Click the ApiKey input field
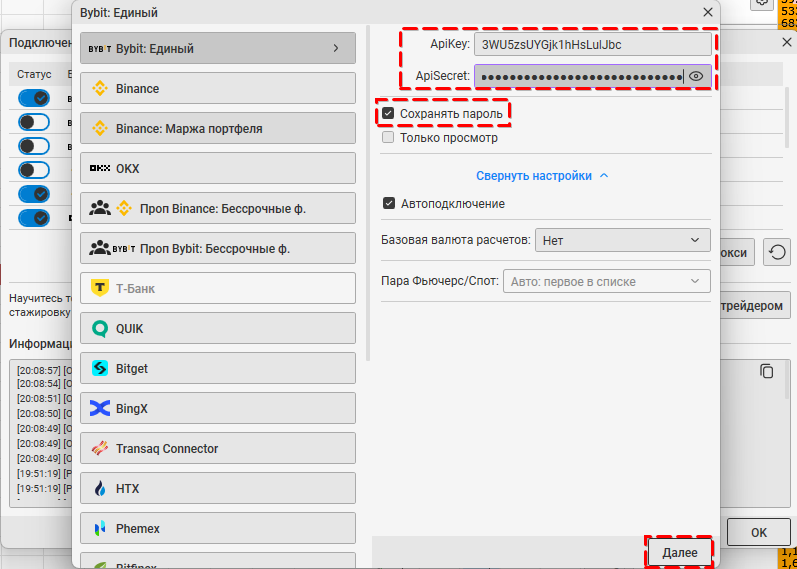Screen dimensions: 797x569 tap(593, 45)
